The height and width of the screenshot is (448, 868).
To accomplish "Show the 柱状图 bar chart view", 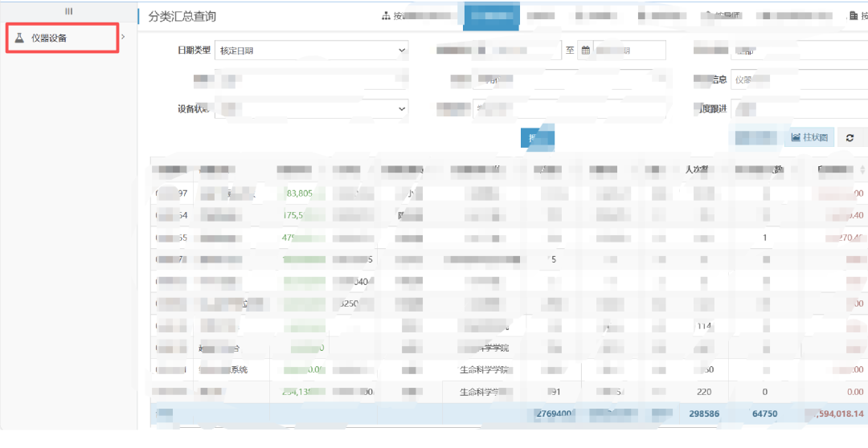I will click(x=809, y=138).
